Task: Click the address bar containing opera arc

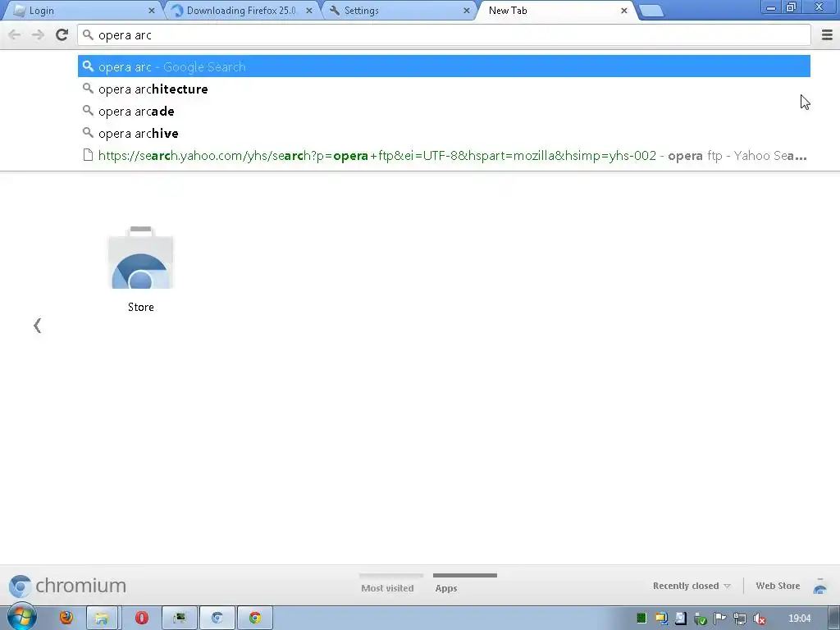Action: pos(444,35)
